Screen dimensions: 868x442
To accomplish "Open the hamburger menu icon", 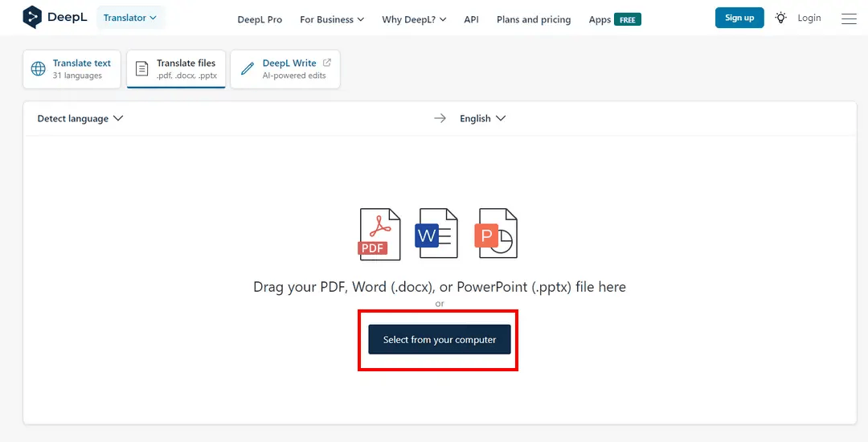I will 849,18.
